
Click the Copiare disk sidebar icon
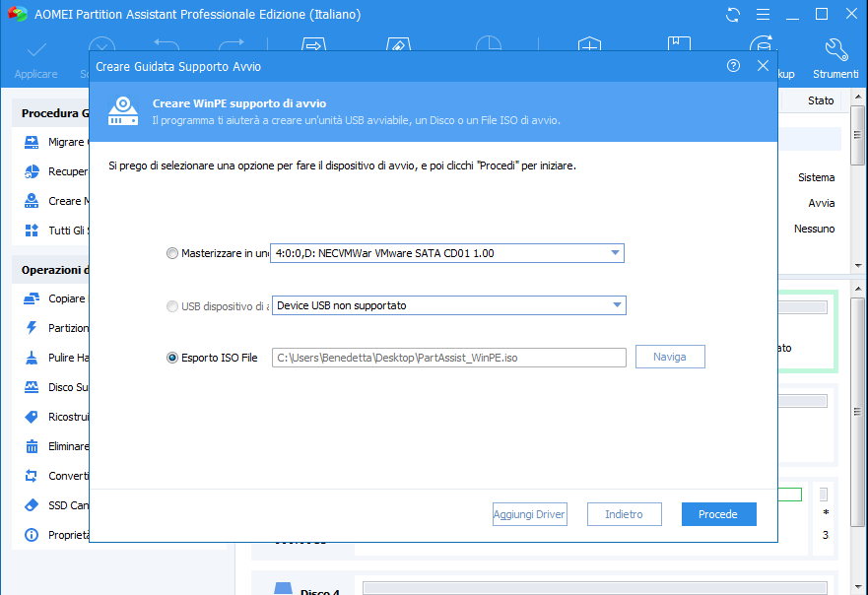(x=32, y=298)
